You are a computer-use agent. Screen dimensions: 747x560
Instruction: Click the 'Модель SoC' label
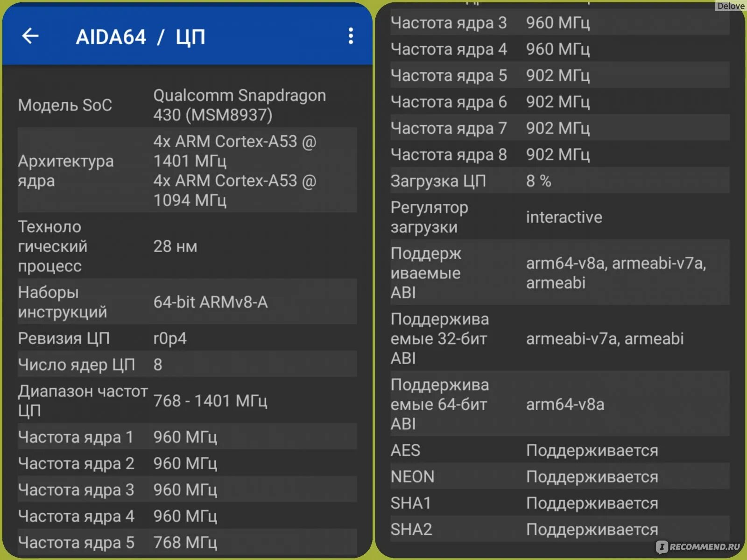[65, 105]
